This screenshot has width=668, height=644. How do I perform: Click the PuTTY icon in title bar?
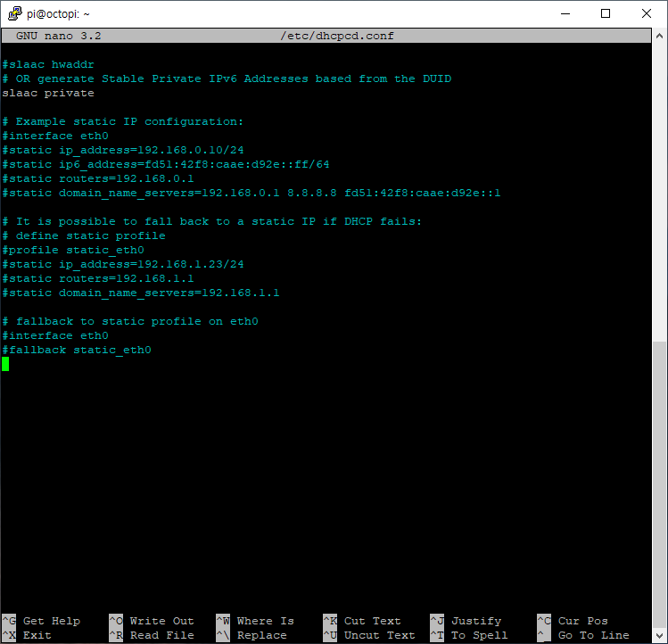point(15,13)
